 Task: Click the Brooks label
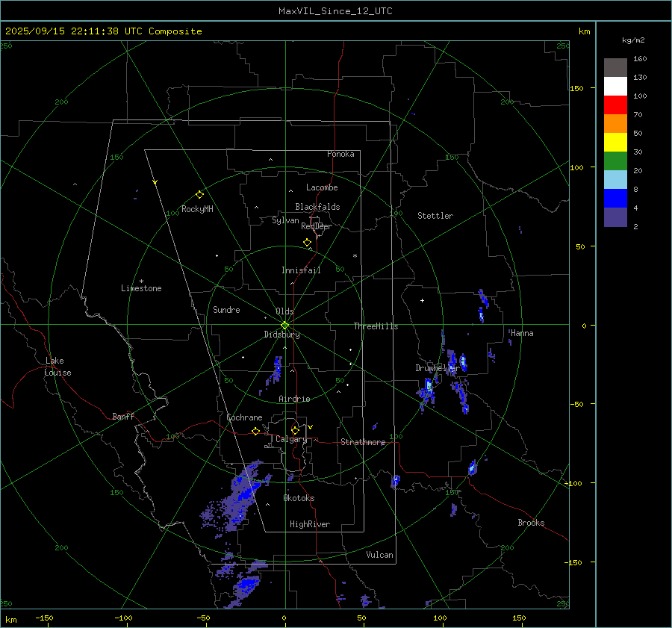coord(531,523)
